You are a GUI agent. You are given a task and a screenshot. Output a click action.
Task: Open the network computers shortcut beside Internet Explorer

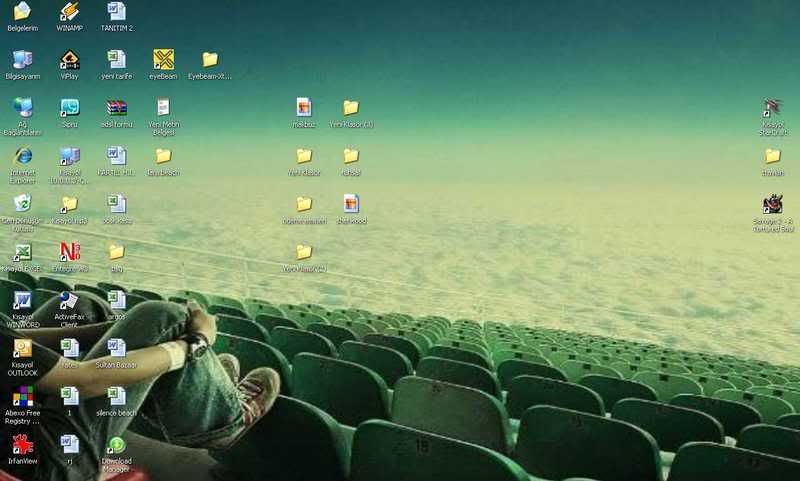(x=69, y=156)
